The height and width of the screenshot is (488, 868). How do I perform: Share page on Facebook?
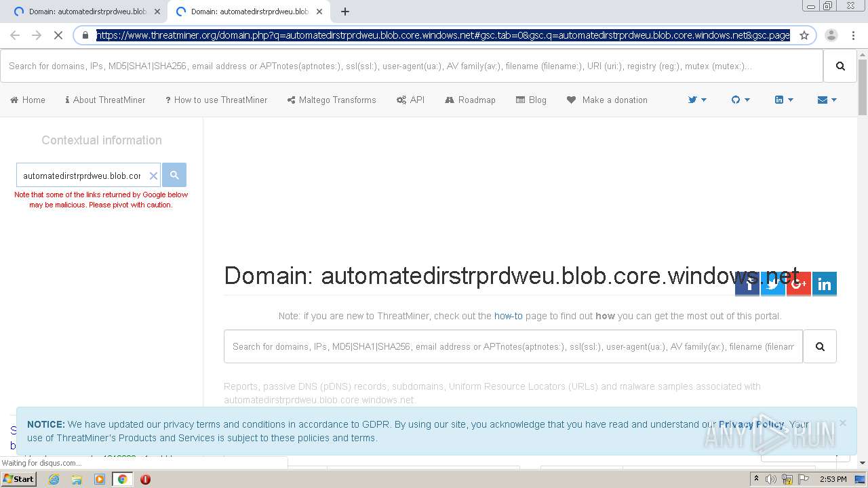[x=747, y=284]
